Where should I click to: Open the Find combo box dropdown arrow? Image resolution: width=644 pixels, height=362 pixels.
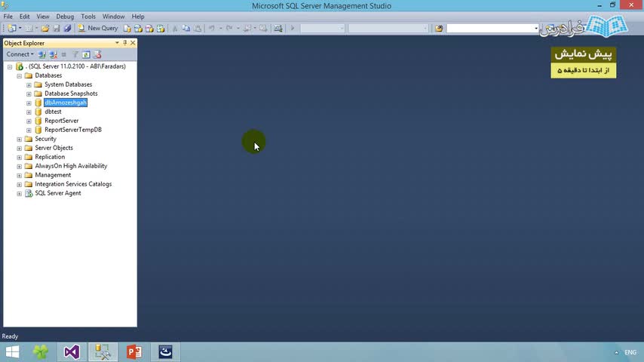click(535, 29)
